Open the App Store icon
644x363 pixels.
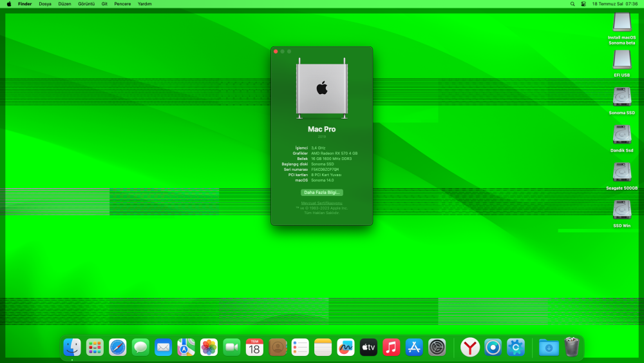coord(414,348)
